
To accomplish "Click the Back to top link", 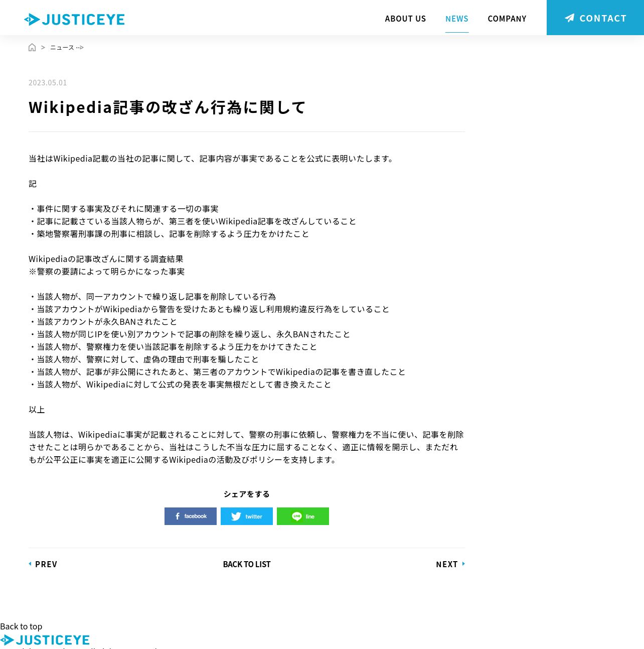I will tap(21, 626).
